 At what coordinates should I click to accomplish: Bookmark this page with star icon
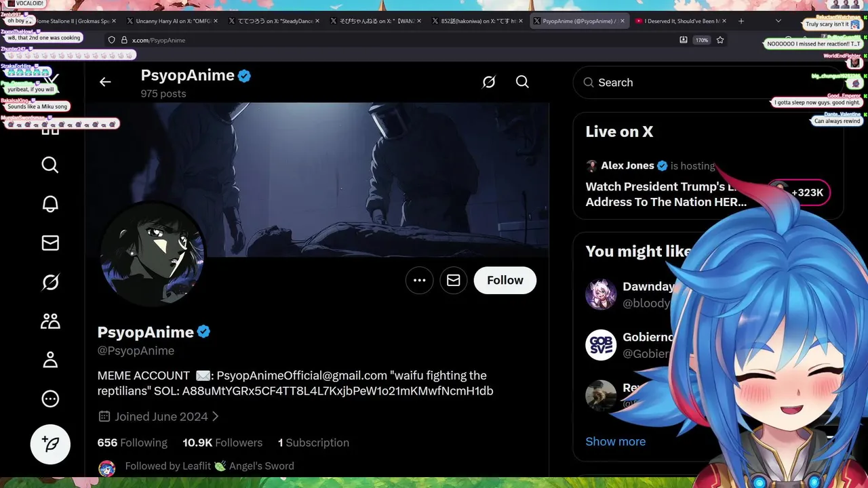[720, 40]
